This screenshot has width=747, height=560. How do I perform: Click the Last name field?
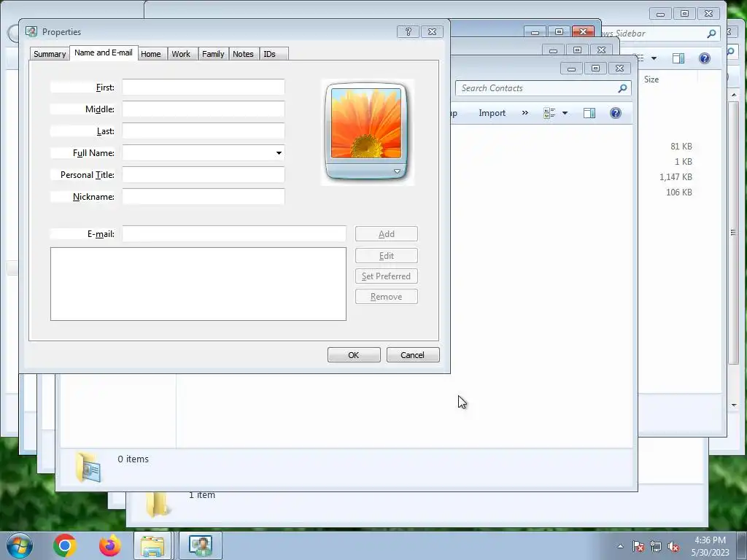[x=204, y=131]
